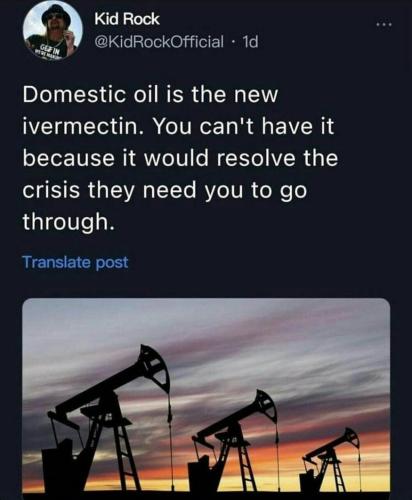
Task: Tap the shirt text in avatar image
Action: (x=49, y=53)
